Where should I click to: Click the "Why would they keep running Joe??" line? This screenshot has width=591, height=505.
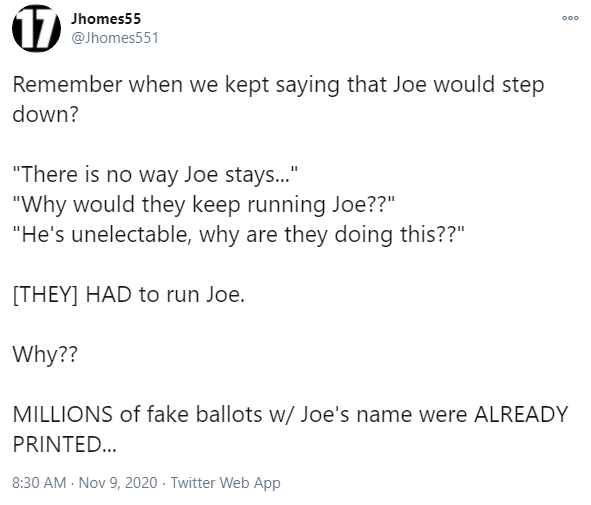pos(204,205)
